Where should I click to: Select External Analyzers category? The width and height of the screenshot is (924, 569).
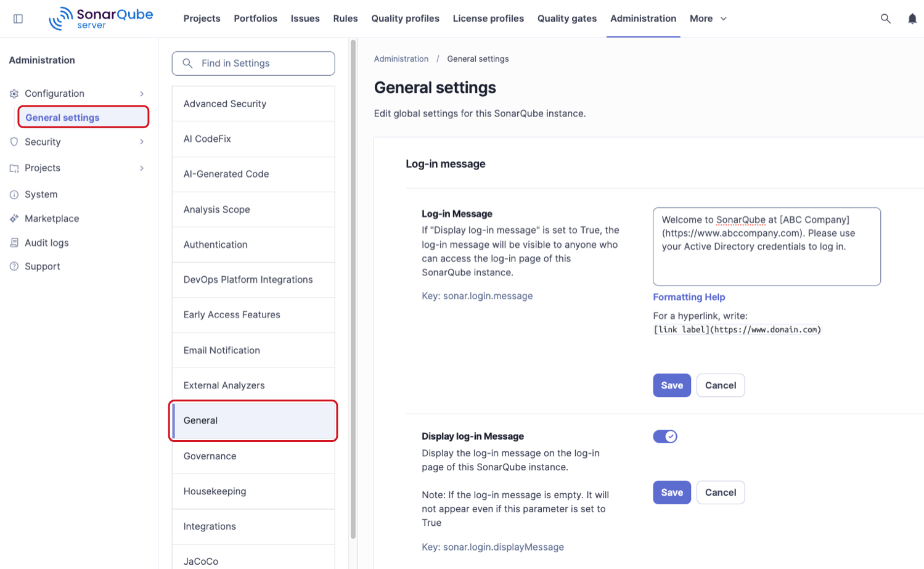pos(253,385)
